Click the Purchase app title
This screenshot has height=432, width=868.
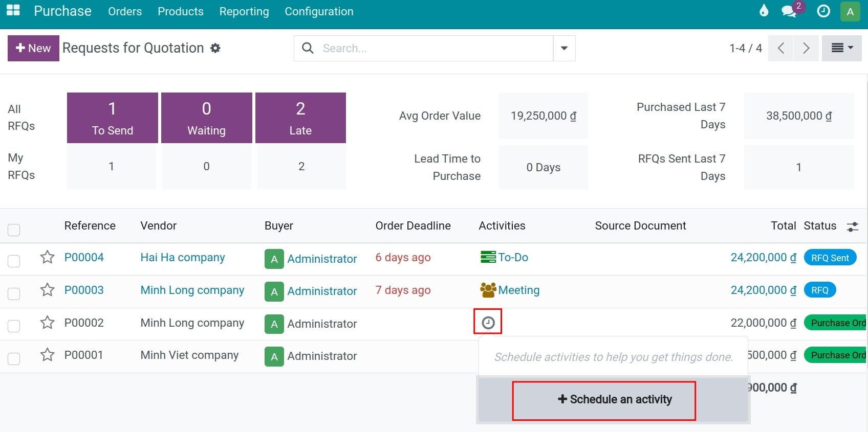tap(62, 11)
